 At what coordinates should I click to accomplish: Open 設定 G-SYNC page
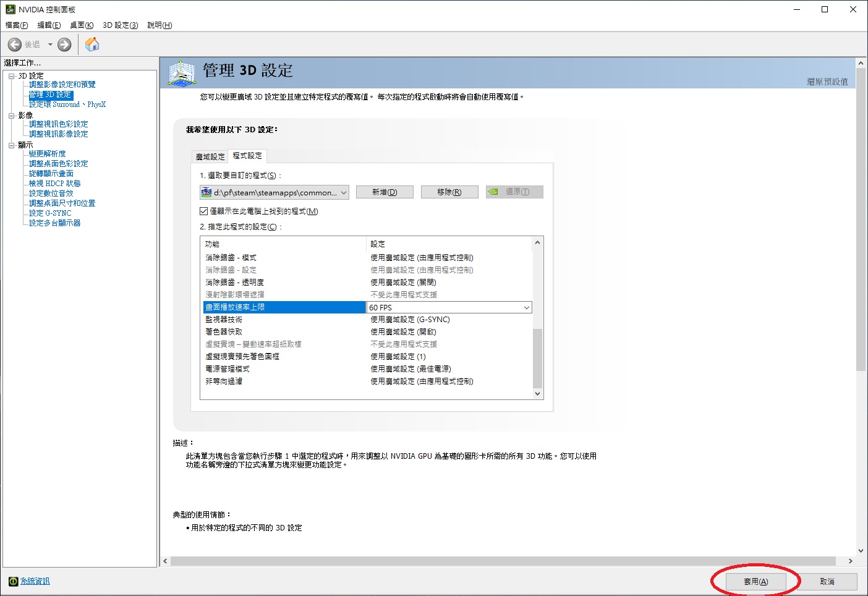[50, 213]
